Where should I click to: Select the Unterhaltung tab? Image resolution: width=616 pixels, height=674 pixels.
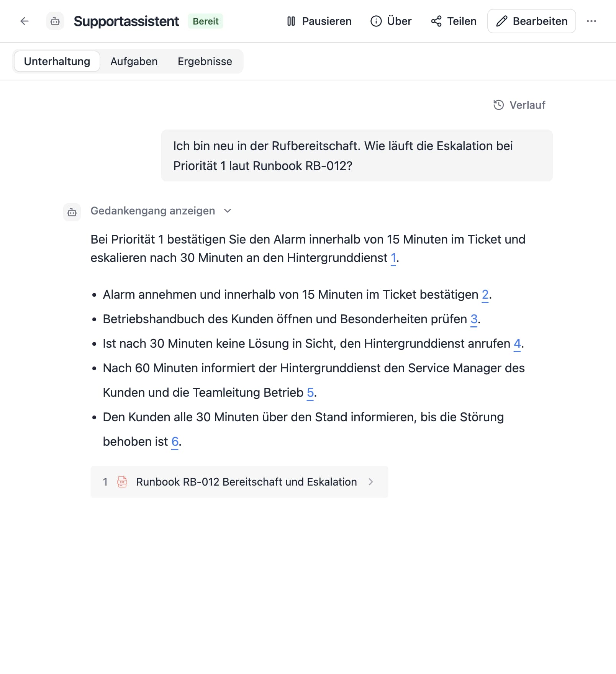point(57,61)
